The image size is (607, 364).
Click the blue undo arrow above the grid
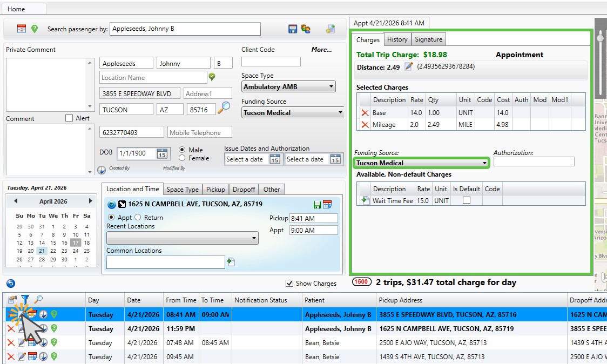pyautogui.click(x=11, y=283)
